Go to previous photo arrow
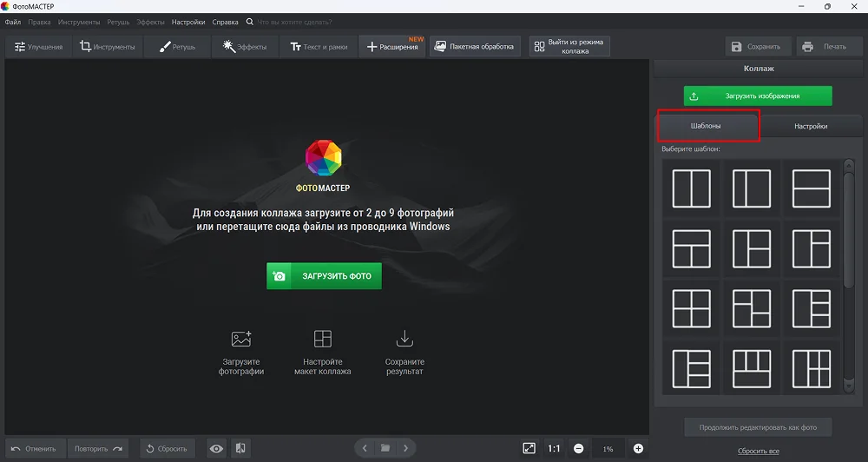Image resolution: width=868 pixels, height=462 pixels. click(x=365, y=448)
